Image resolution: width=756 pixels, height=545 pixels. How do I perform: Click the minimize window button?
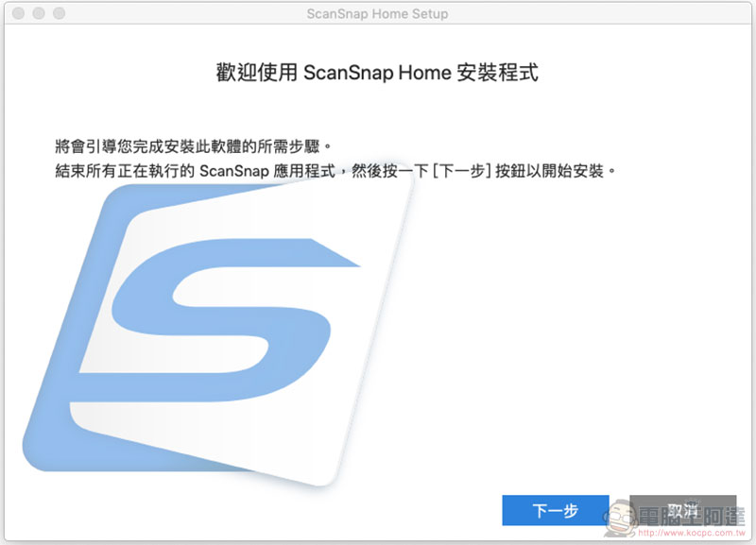pos(39,13)
